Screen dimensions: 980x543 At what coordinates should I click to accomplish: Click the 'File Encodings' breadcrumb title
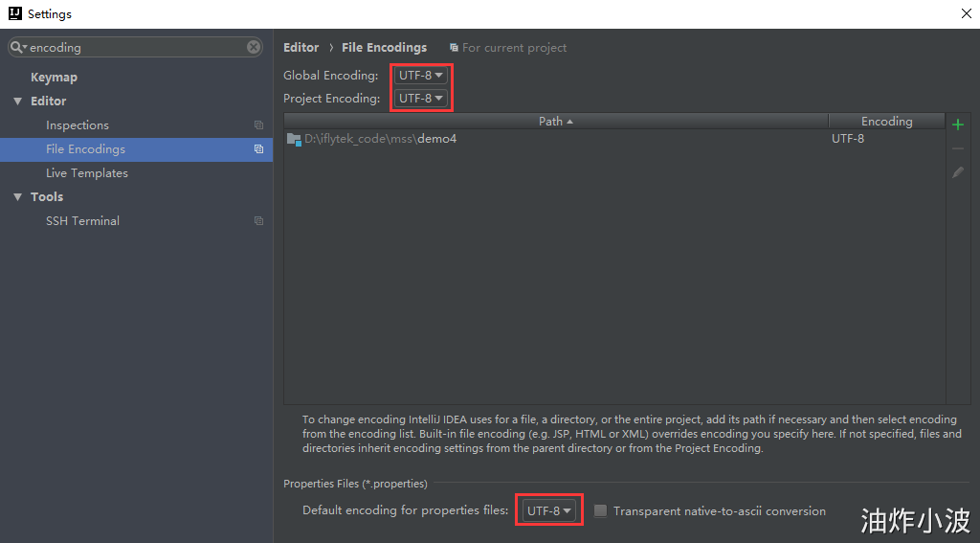point(384,48)
